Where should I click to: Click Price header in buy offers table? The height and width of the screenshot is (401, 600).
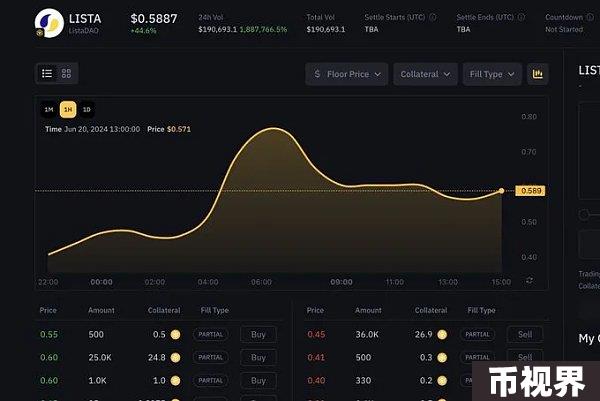point(48,310)
